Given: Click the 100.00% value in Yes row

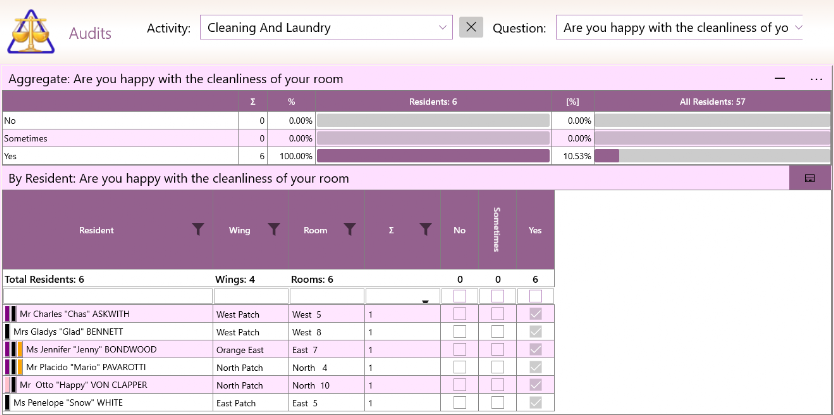Looking at the screenshot, I should [x=296, y=156].
